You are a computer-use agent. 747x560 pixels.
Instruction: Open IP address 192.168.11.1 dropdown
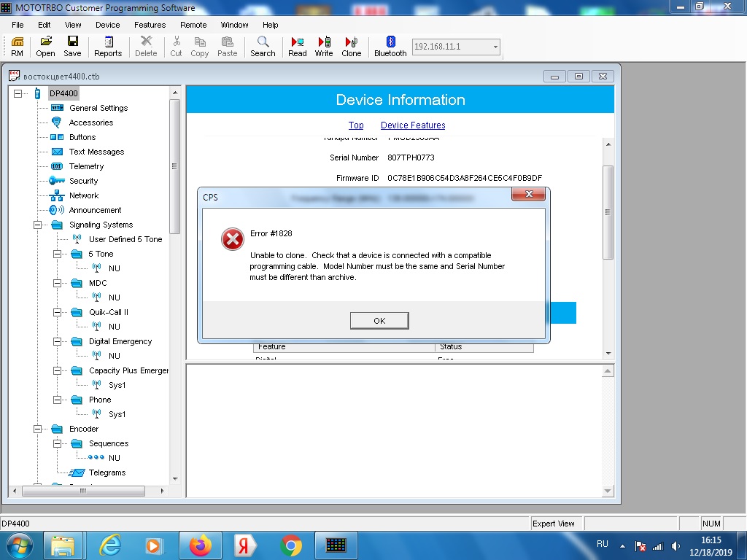pos(495,47)
